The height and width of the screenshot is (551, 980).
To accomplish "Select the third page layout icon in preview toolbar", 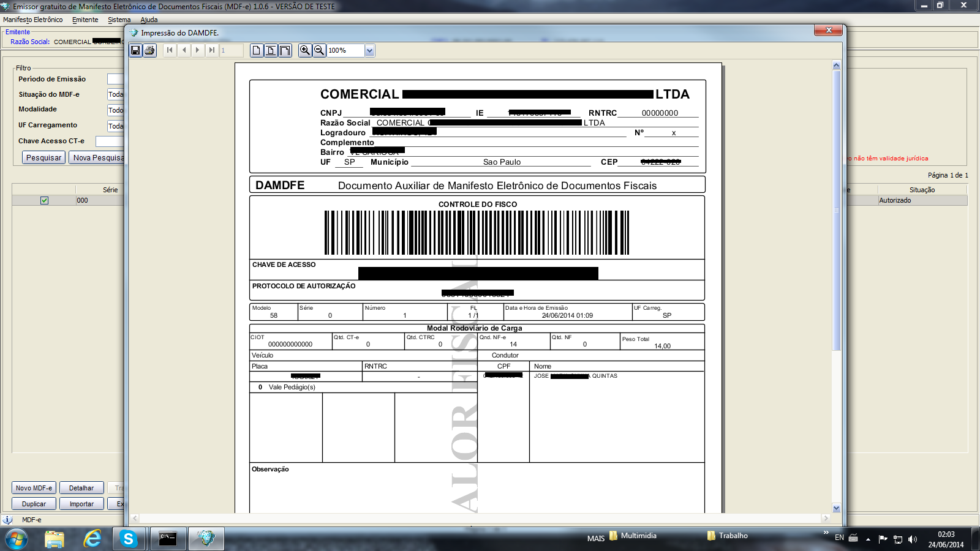I will coord(285,50).
